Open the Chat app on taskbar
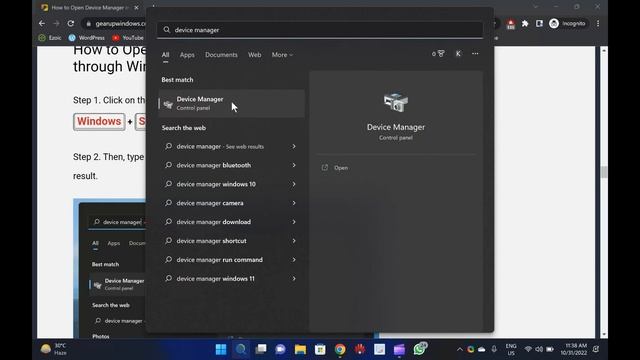The width and height of the screenshot is (640, 360). click(280, 349)
